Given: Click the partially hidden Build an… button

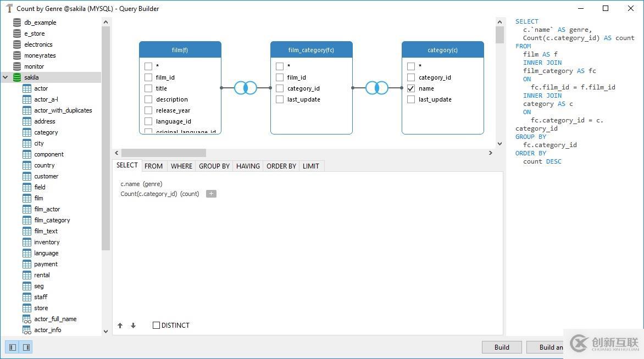Looking at the screenshot, I should (546, 347).
